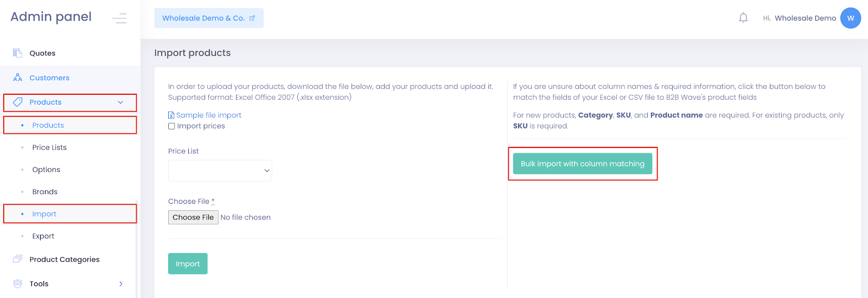Click Bulk import with column matching

582,164
